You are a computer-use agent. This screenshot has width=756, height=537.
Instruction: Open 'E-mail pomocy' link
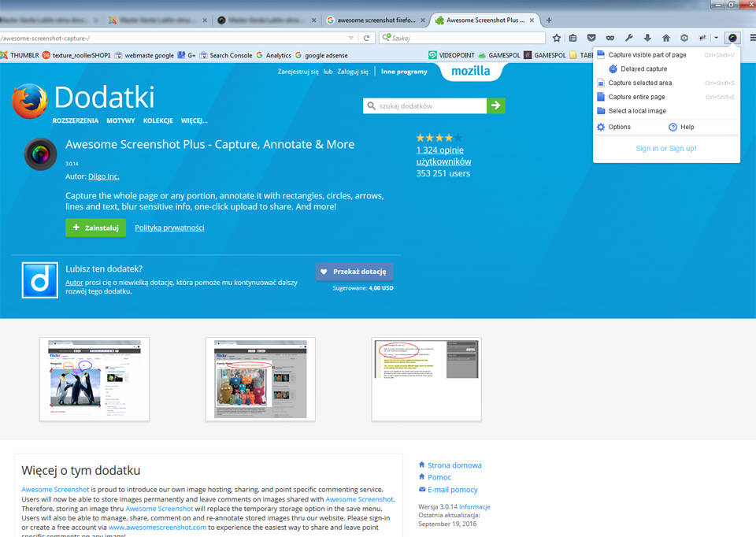(452, 490)
